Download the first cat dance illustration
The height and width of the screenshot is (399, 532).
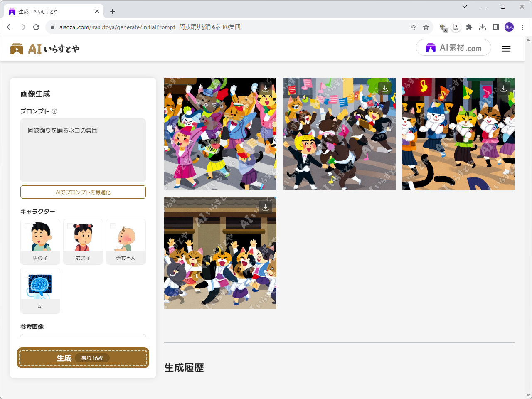click(x=265, y=88)
